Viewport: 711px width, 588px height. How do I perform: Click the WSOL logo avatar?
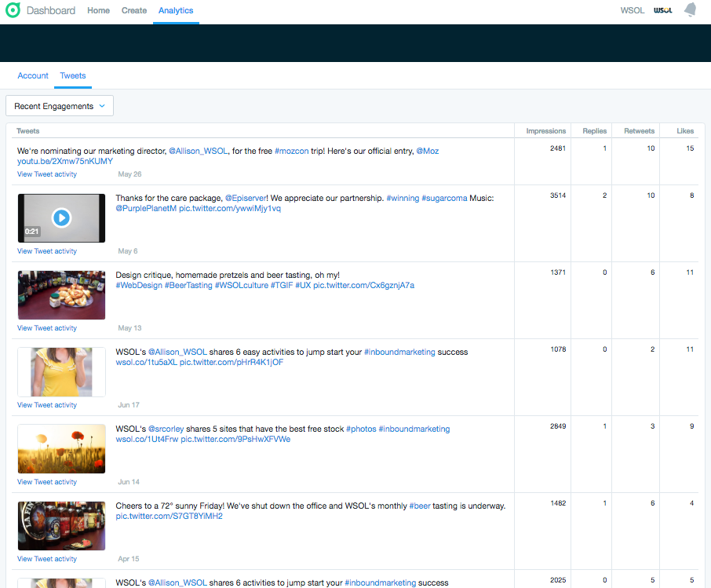pos(662,10)
